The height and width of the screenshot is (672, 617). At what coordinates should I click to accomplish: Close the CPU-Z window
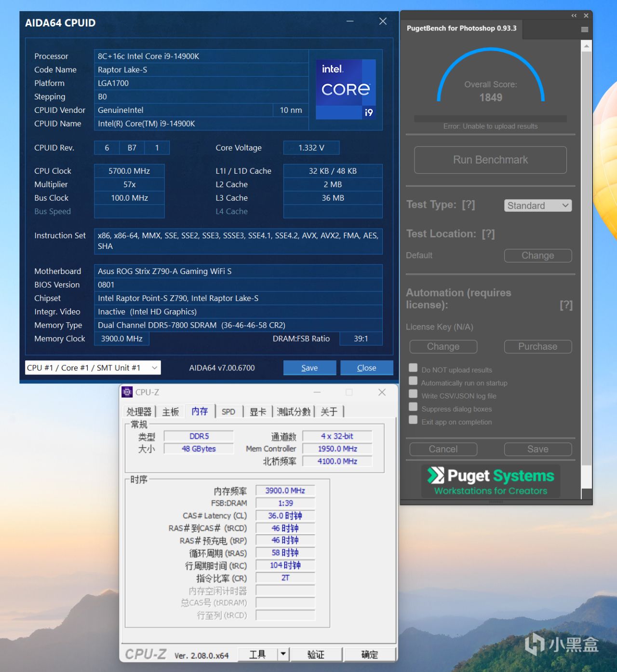click(x=382, y=392)
